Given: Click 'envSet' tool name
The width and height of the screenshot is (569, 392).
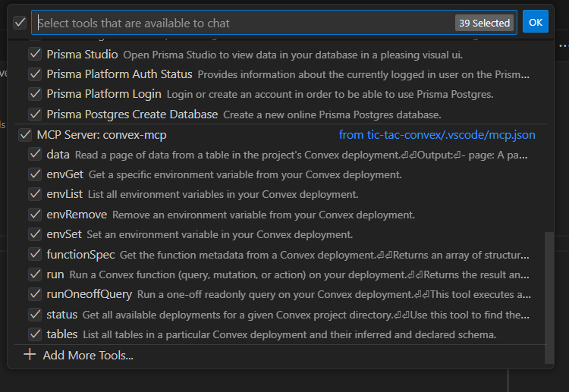Looking at the screenshot, I should click(x=64, y=234).
